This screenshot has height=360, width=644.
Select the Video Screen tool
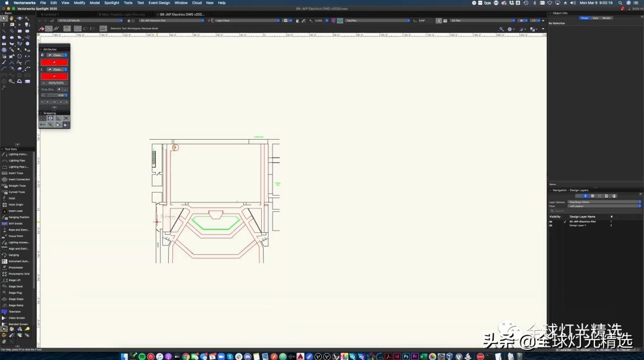tap(17, 318)
